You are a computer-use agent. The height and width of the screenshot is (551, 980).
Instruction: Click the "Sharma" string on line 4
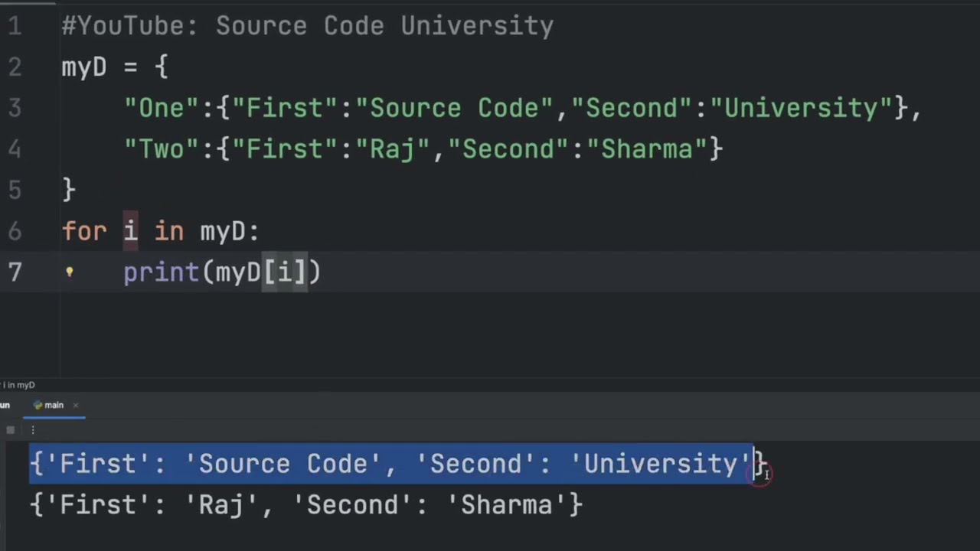click(647, 149)
